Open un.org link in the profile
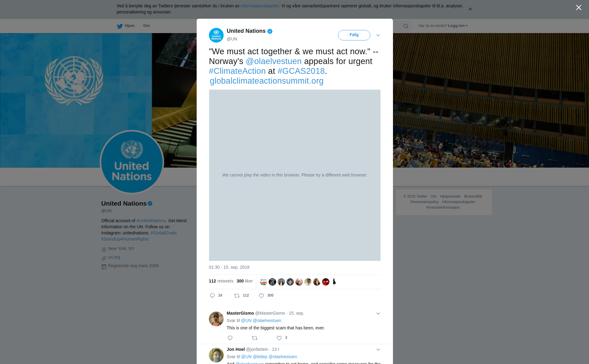Image resolution: width=589 pixels, height=364 pixels. pos(114,257)
